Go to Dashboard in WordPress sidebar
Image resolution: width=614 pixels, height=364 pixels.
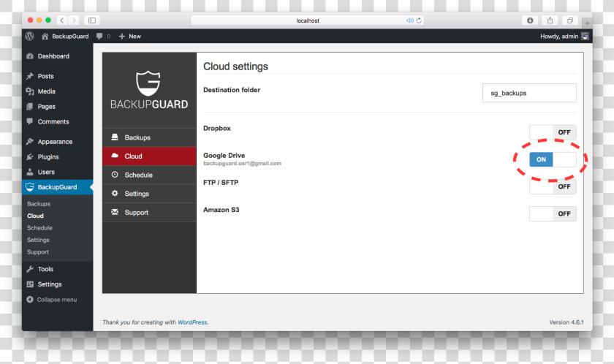[57, 56]
